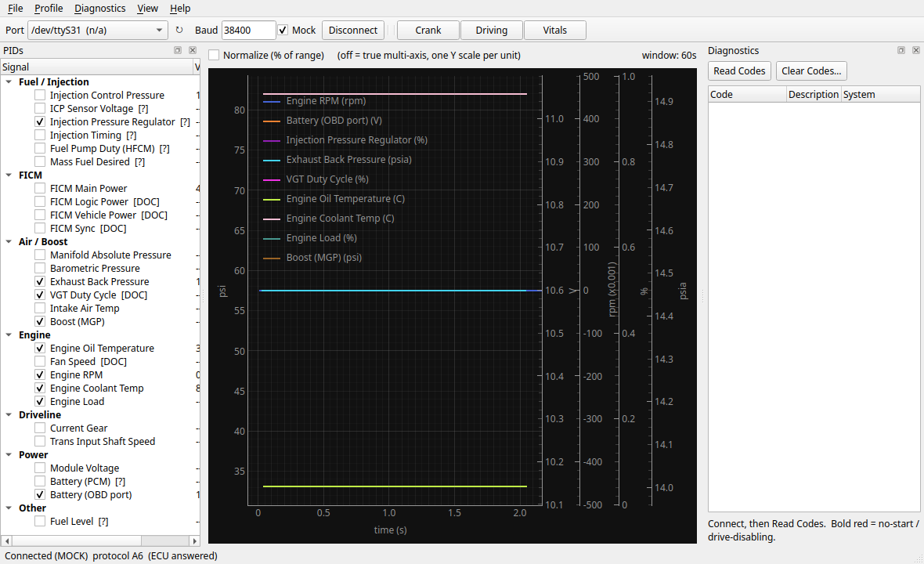Collapse the Engine group
Viewport: 924px width, 564px height.
tap(9, 334)
